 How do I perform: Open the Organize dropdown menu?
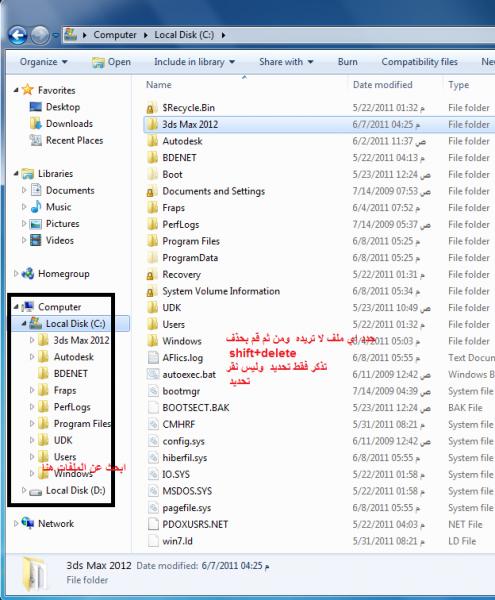[x=44, y=62]
